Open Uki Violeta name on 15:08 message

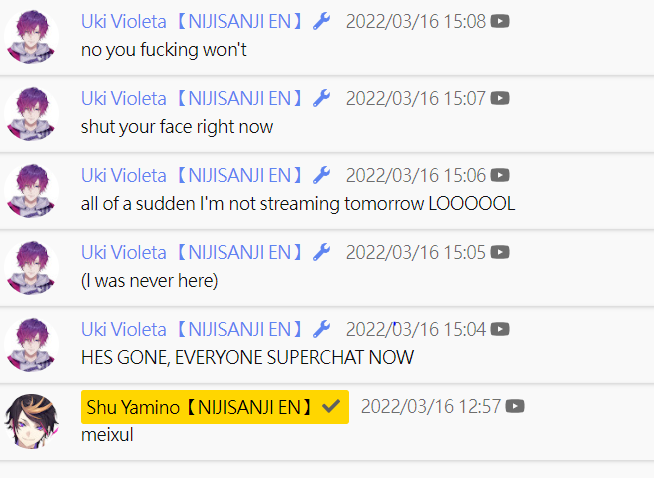(191, 21)
